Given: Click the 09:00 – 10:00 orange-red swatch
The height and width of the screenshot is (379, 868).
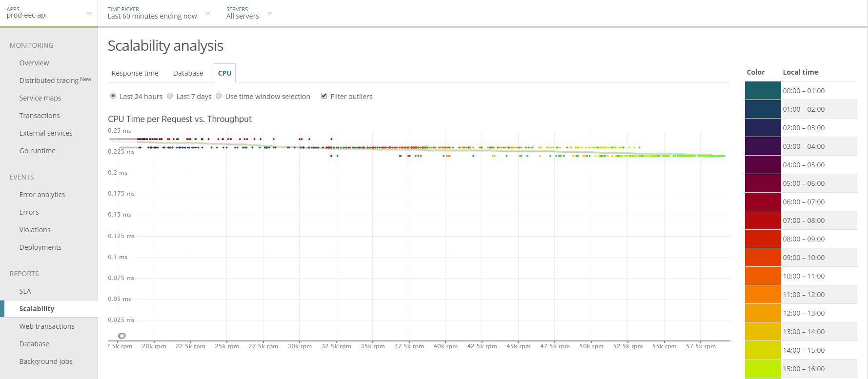Looking at the screenshot, I should point(763,258).
